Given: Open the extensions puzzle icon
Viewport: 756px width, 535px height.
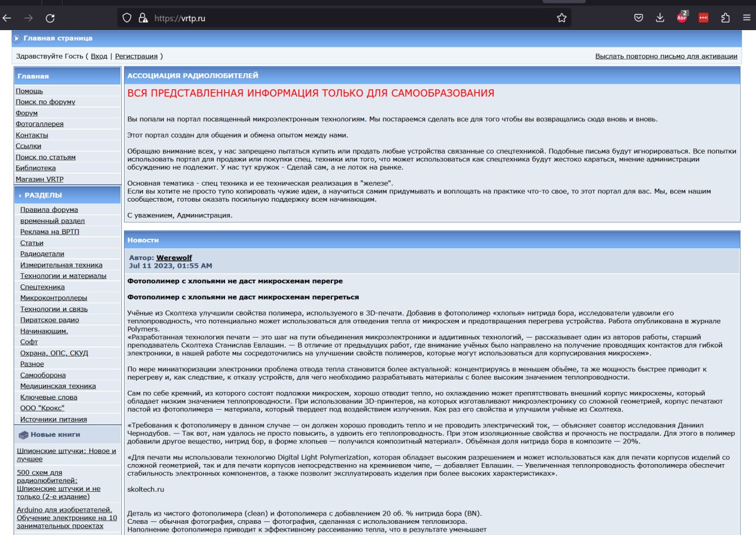Looking at the screenshot, I should [x=725, y=18].
